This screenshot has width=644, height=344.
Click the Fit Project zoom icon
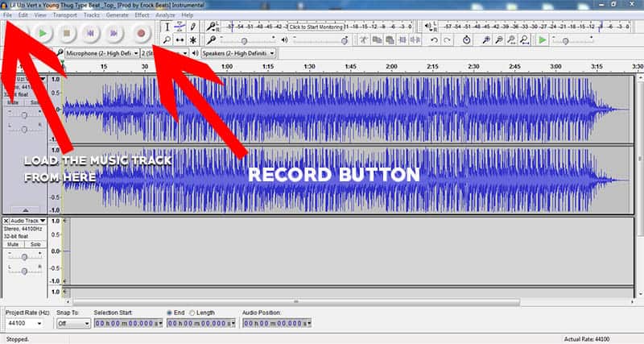point(525,39)
